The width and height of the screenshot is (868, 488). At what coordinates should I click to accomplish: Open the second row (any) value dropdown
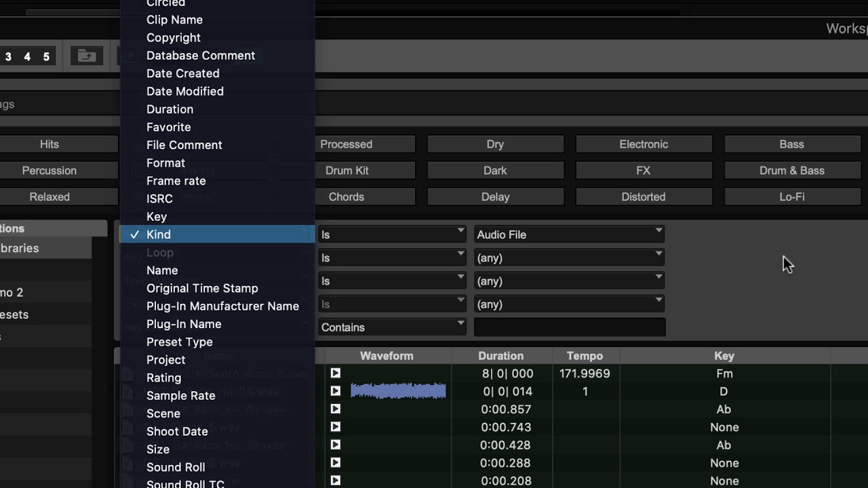point(569,258)
